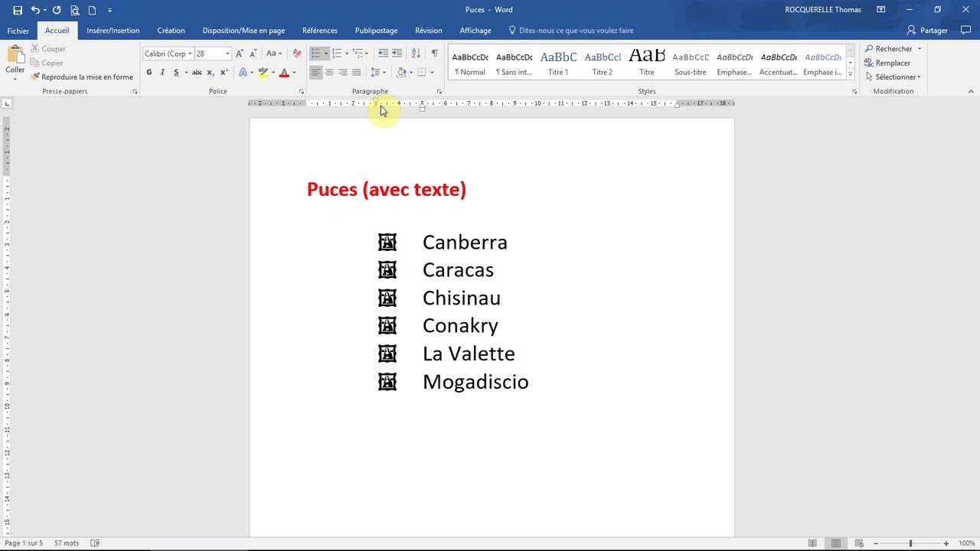Screen dimensions: 980x551
Task: Apply the text effects icon (glowing A)
Action: coord(243,73)
